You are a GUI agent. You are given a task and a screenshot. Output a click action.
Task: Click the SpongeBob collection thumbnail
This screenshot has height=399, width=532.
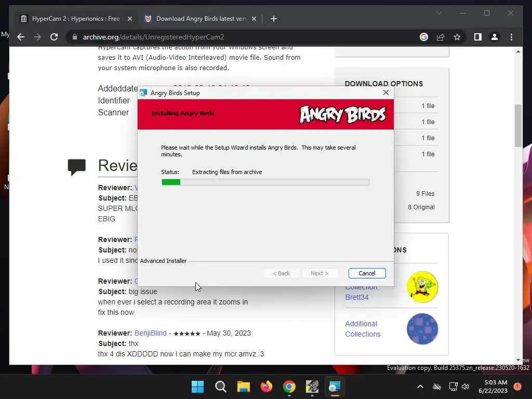coord(422,287)
